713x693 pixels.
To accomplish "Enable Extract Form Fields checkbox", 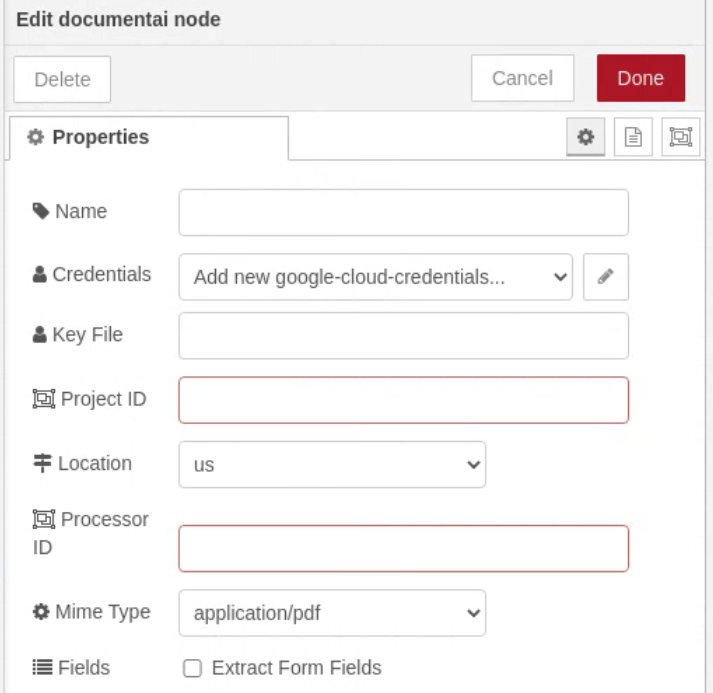I will point(192,668).
